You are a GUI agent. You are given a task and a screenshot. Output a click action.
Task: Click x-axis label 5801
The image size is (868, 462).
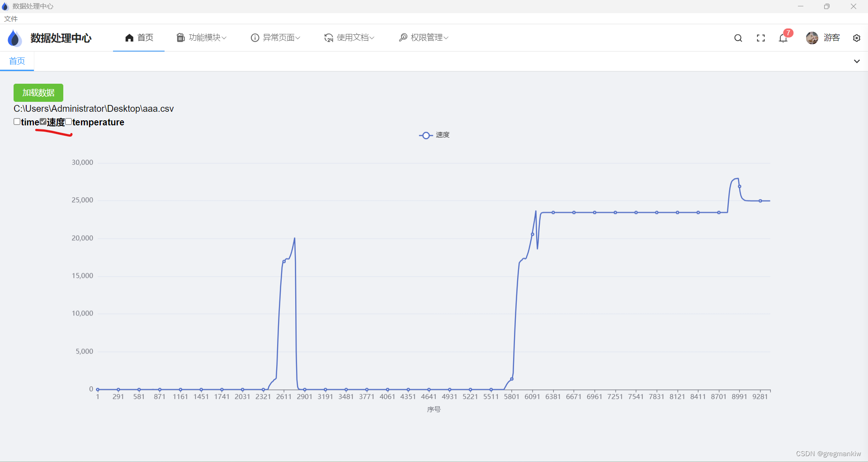point(512,396)
